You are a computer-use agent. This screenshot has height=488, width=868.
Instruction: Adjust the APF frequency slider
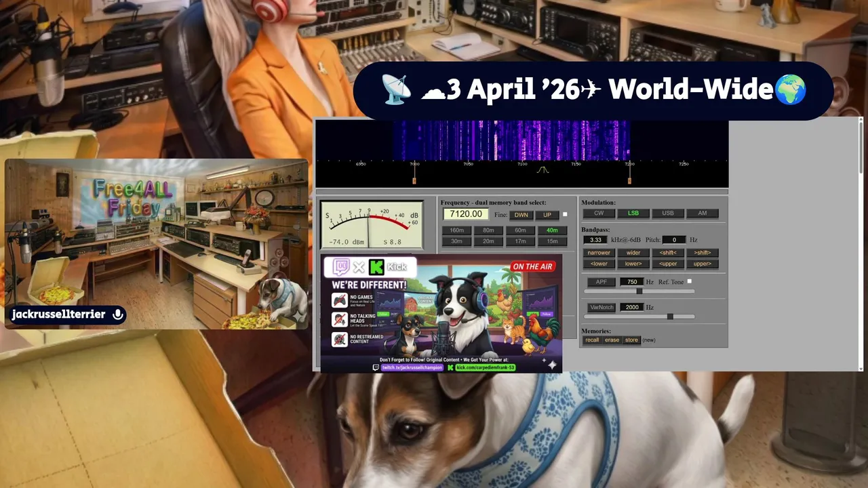tap(639, 291)
